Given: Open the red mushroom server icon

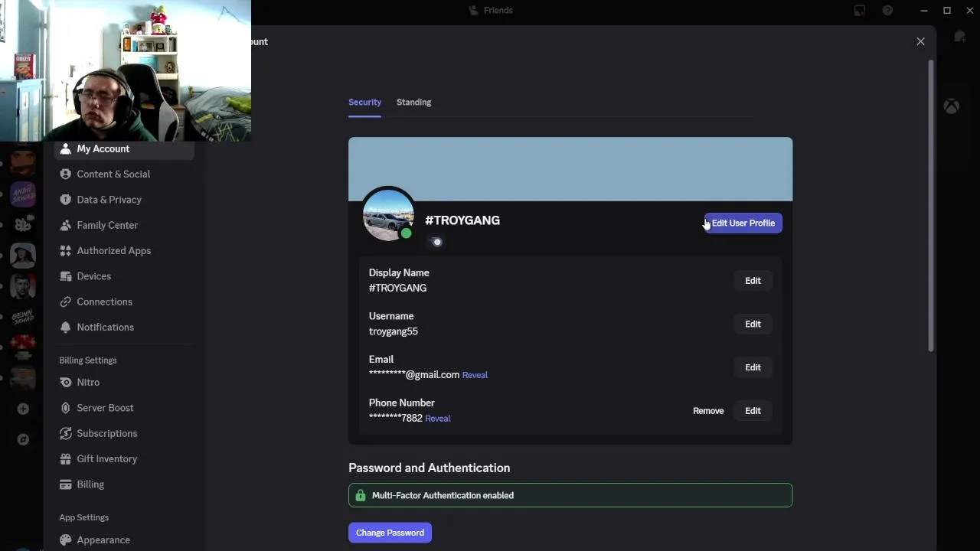Looking at the screenshot, I should coord(23,347).
